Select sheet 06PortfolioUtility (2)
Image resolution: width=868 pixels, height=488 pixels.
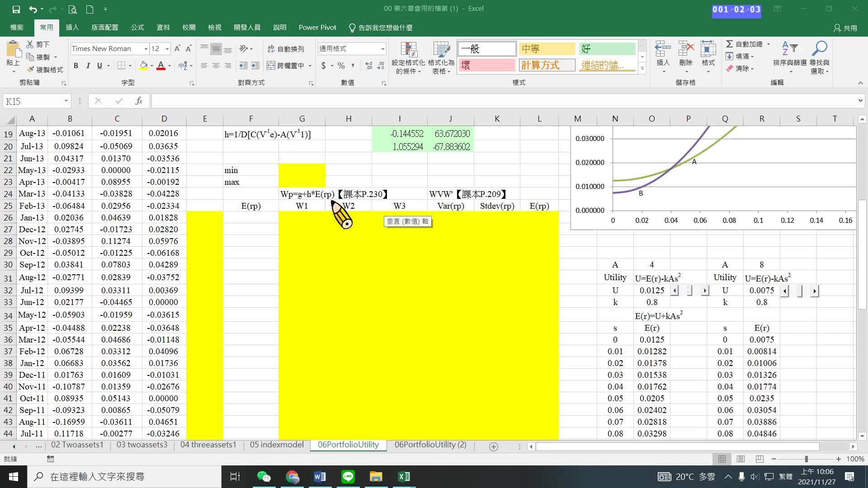click(430, 445)
